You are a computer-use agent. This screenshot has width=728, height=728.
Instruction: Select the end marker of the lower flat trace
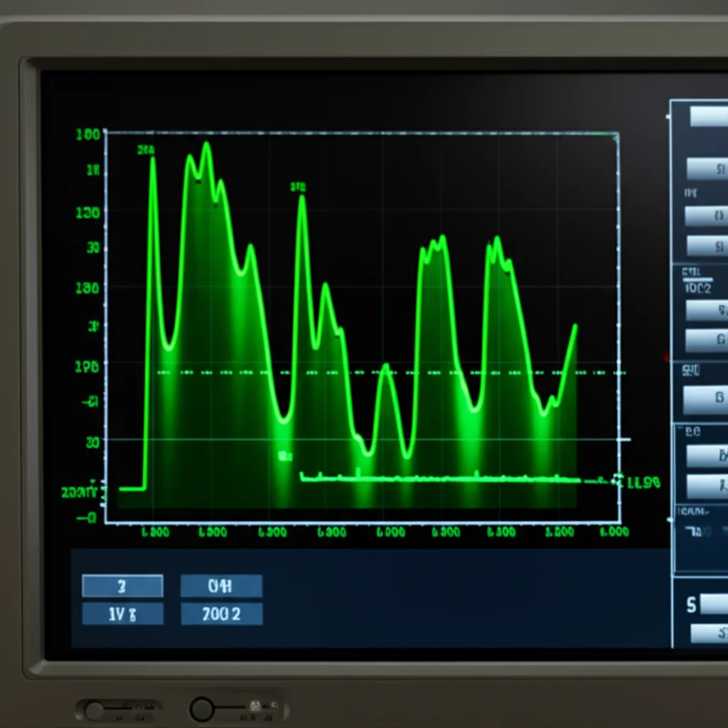pyautogui.click(x=616, y=479)
